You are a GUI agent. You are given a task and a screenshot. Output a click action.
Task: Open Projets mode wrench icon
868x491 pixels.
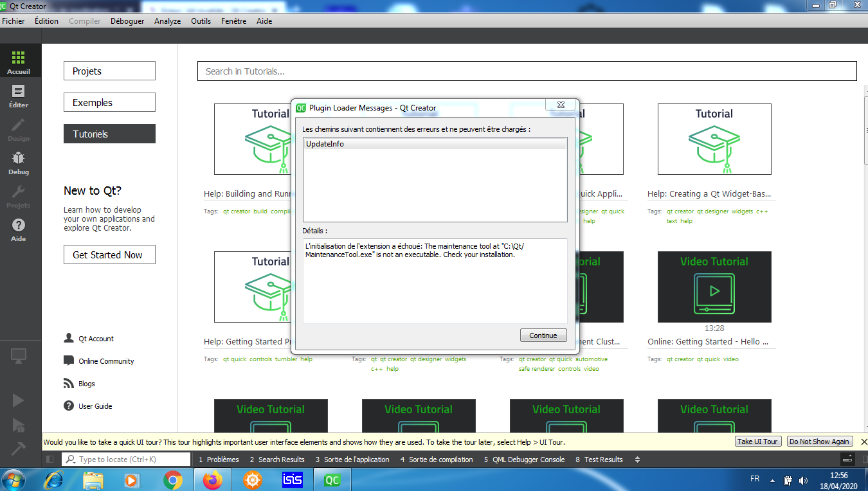pos(19,196)
